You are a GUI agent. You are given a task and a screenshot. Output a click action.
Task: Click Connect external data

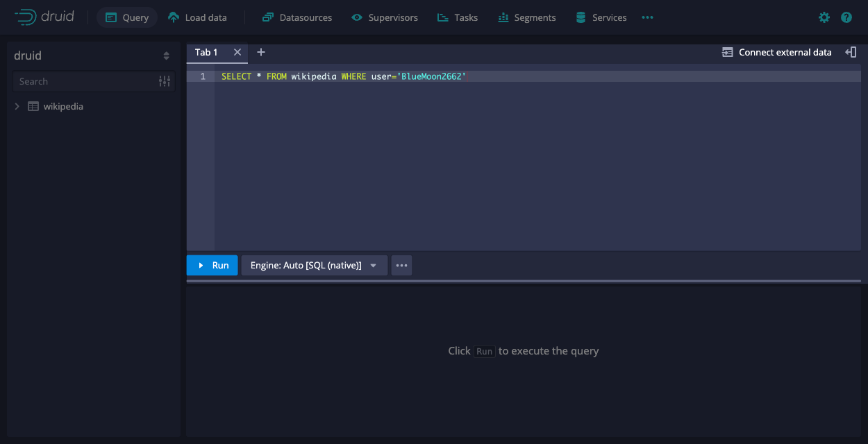776,52
